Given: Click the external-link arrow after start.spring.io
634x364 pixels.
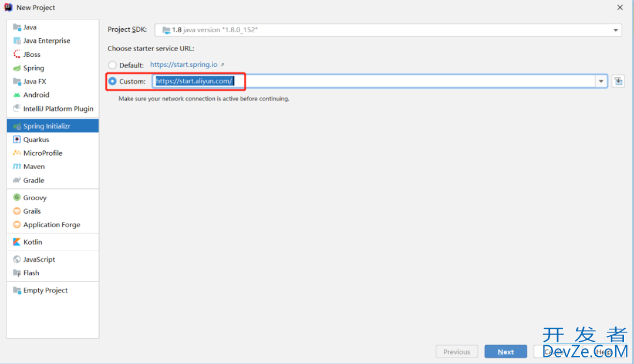Looking at the screenshot, I should (222, 65).
